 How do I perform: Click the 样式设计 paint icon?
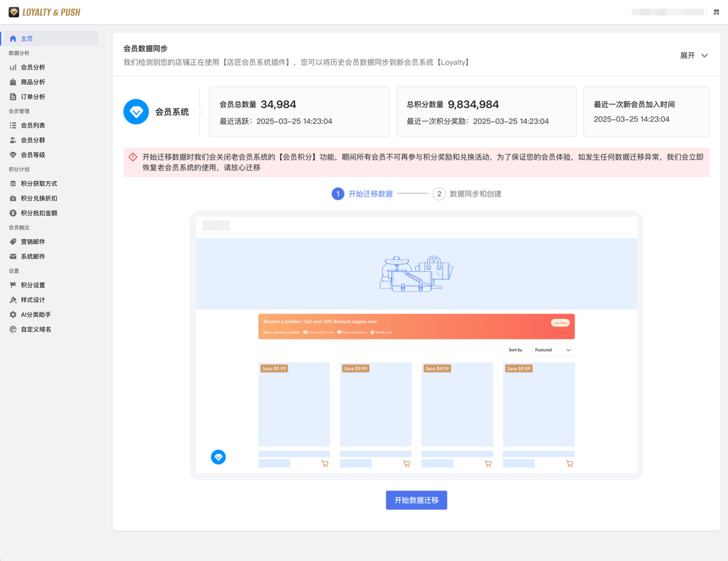click(x=13, y=300)
